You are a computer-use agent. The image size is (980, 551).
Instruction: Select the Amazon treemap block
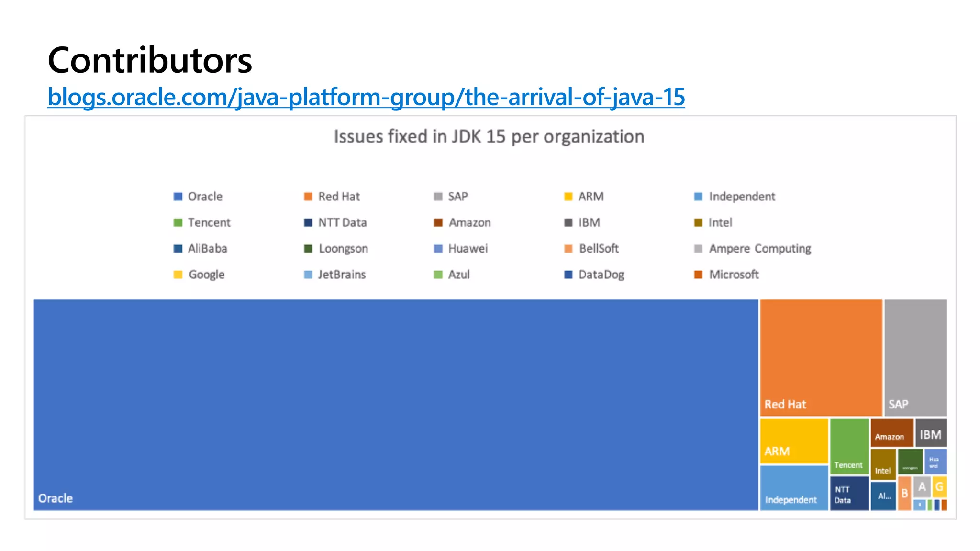892,432
